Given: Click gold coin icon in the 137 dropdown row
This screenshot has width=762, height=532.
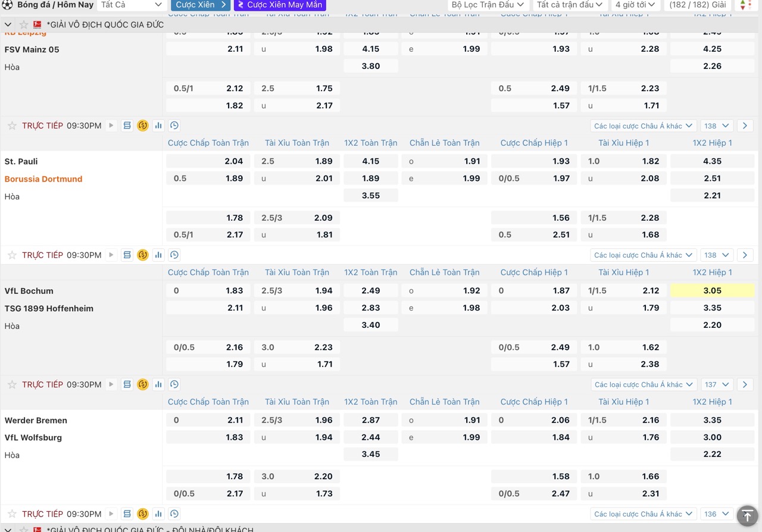Looking at the screenshot, I should (x=142, y=384).
